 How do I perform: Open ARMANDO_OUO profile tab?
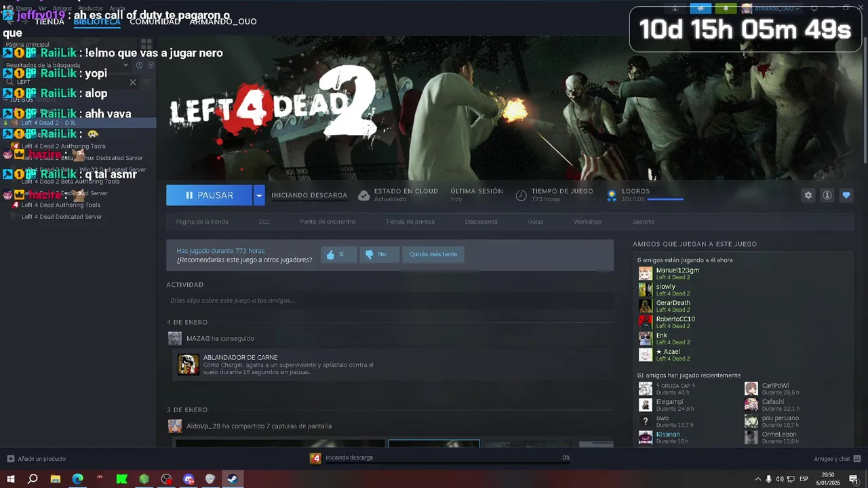[223, 22]
